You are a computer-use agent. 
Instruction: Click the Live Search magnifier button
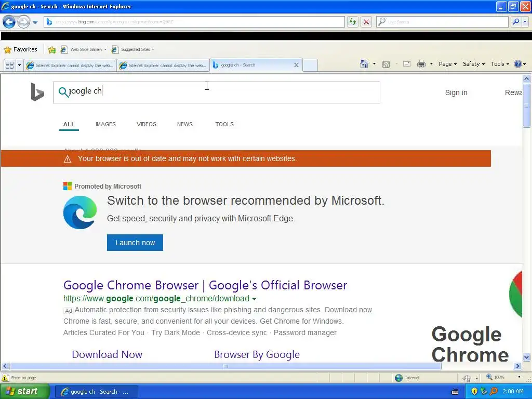click(516, 22)
